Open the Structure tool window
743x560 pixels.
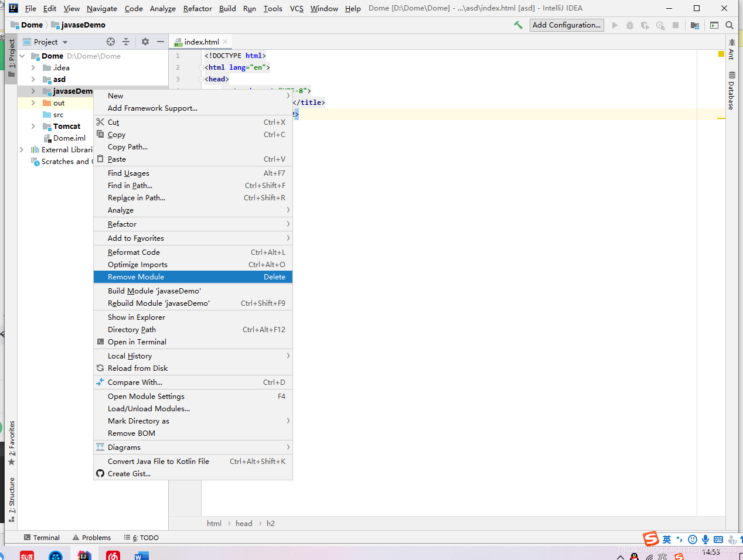pyautogui.click(x=11, y=500)
